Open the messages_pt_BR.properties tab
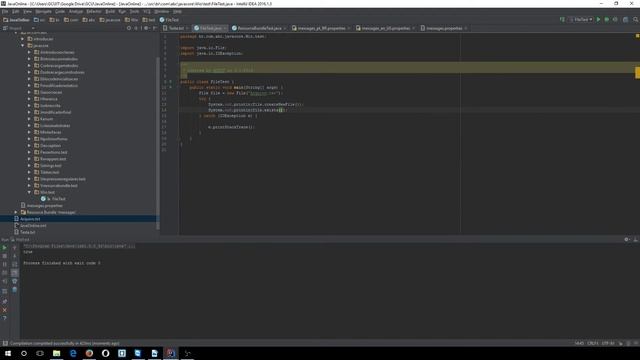Screen dimensions: 640x360 click(x=321, y=28)
